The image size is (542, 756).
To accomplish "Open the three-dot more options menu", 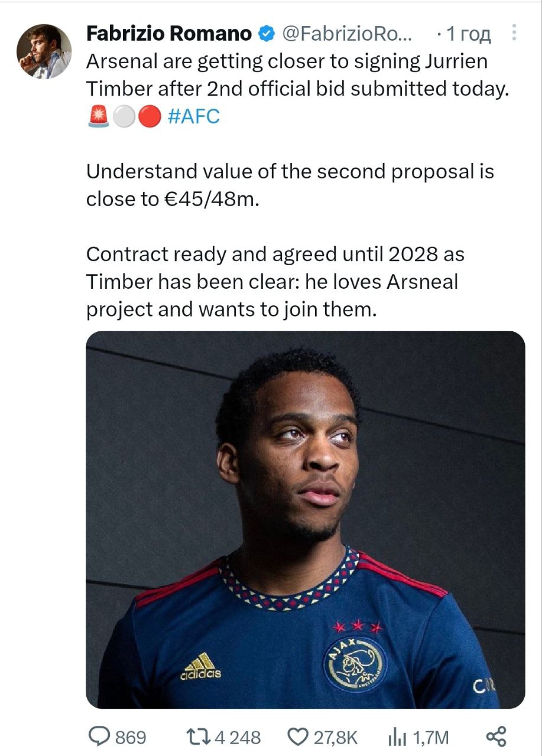I will [515, 34].
